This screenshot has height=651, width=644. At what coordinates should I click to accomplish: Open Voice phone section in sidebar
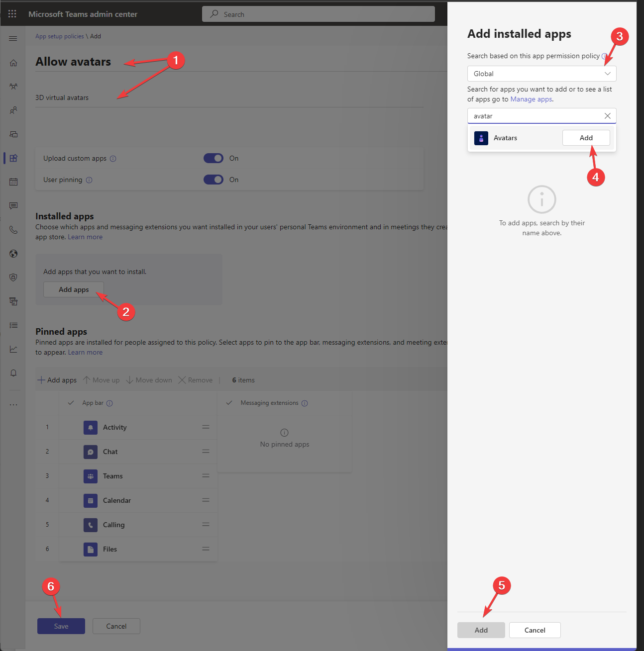[x=13, y=230]
